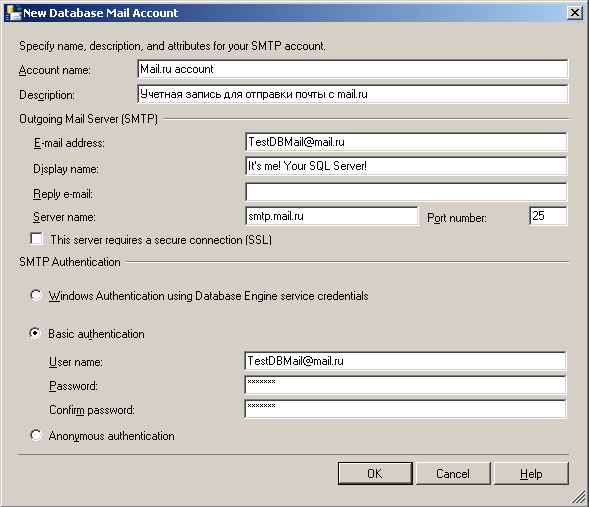Select Basic authentication radio button
The image size is (589, 507).
[35, 333]
